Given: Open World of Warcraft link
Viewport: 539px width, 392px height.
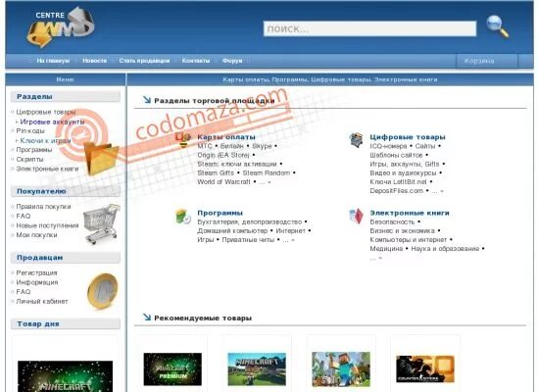Looking at the screenshot, I should pos(223,182).
